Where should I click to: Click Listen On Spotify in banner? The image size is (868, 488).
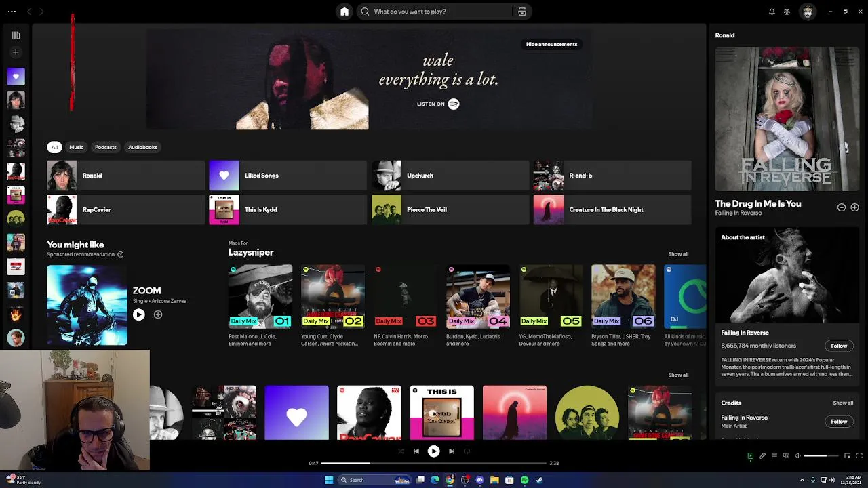tap(438, 104)
